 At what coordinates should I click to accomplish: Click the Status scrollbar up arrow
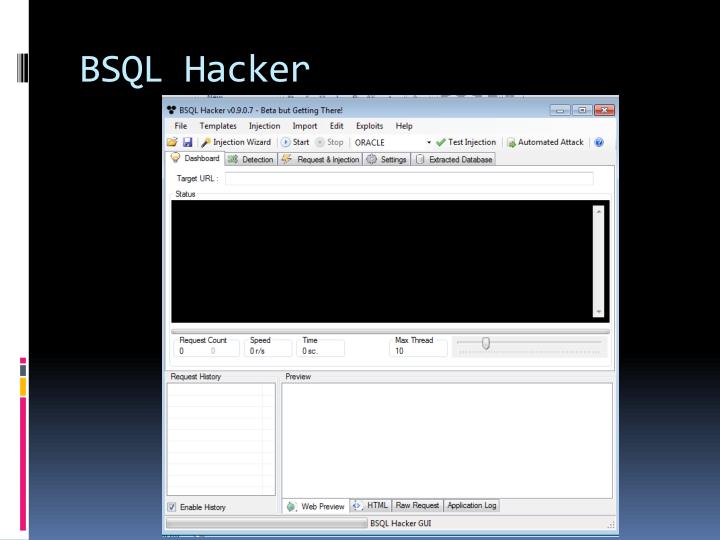pyautogui.click(x=598, y=211)
